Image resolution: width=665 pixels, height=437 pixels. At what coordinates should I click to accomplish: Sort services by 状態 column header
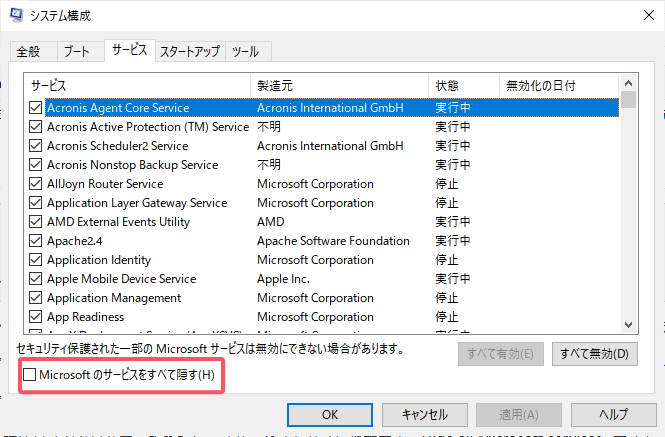(464, 85)
